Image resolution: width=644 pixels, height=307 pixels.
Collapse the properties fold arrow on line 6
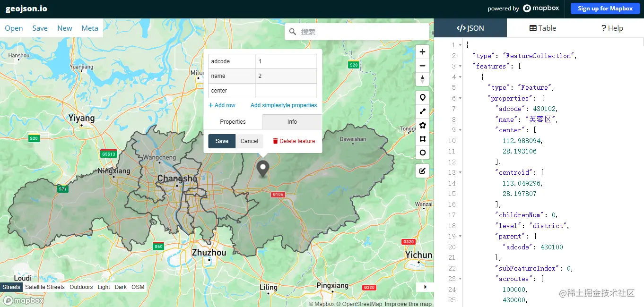pos(460,98)
